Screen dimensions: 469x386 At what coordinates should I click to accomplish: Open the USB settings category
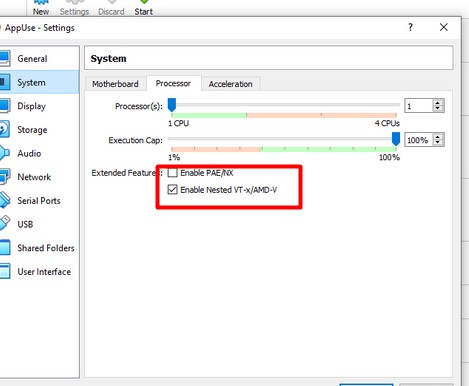pos(39,224)
